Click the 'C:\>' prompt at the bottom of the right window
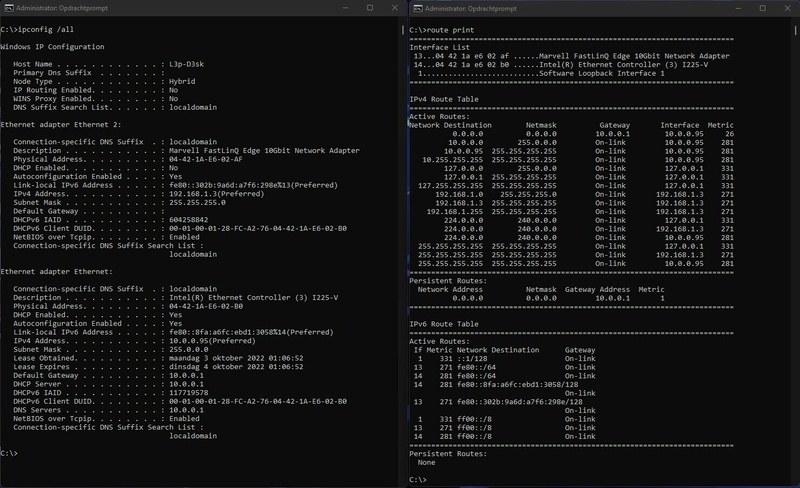 pyautogui.click(x=418, y=480)
